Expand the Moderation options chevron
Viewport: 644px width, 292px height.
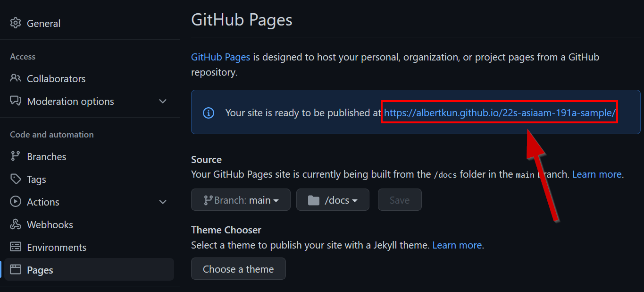coord(163,101)
